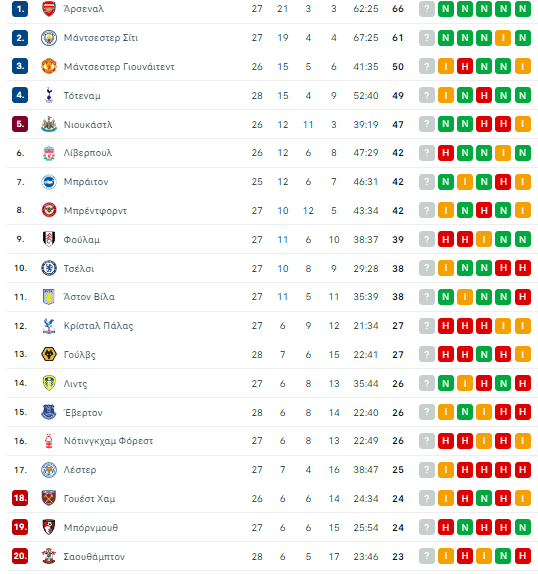538x574 pixels.
Task: Select the Chelsea lion crest icon
Action: (x=49, y=268)
